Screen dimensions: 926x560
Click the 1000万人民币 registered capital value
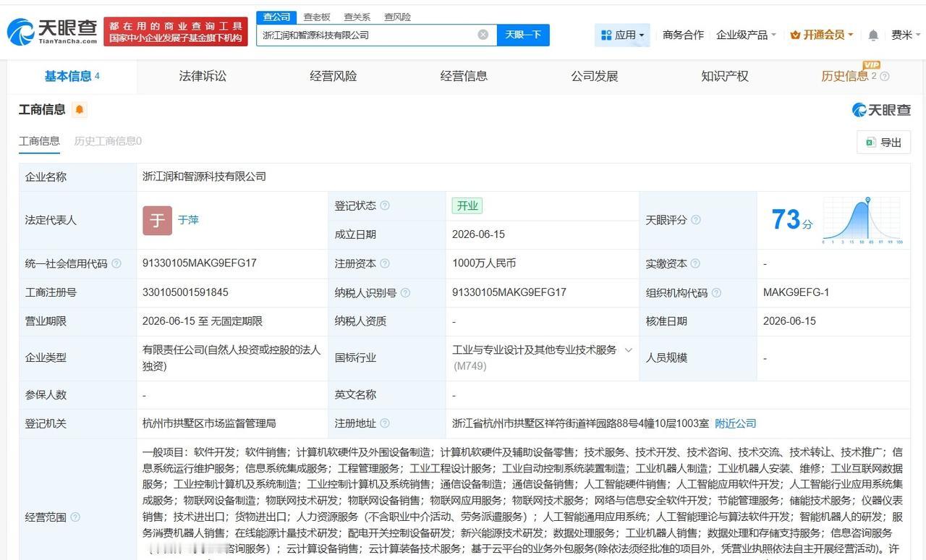click(484, 263)
